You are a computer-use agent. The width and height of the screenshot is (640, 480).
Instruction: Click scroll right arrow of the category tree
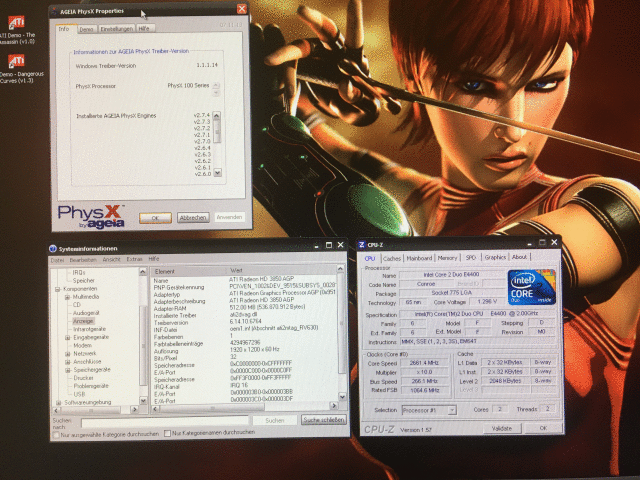click(x=134, y=409)
